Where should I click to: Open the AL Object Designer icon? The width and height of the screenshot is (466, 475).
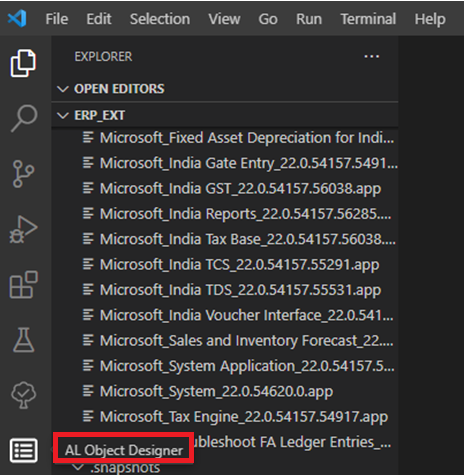pyautogui.click(x=23, y=451)
